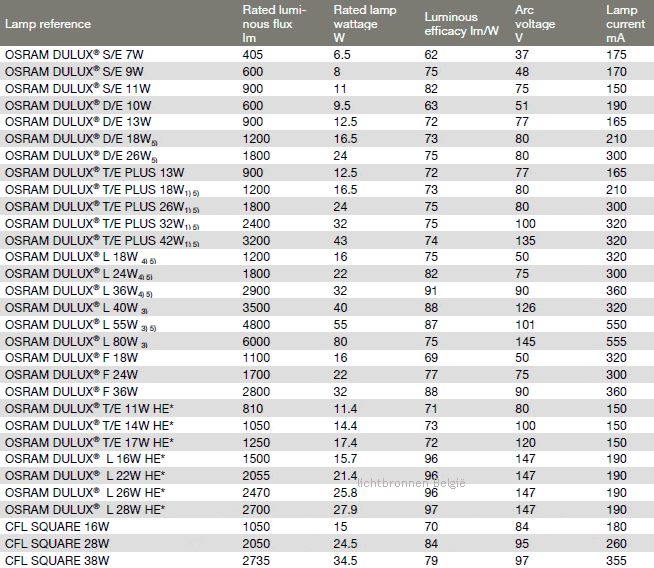Image resolution: width=654 pixels, height=568 pixels.
Task: Select the 'OSRAM DULUX T/E 14W HE*' name
Action: (89, 426)
